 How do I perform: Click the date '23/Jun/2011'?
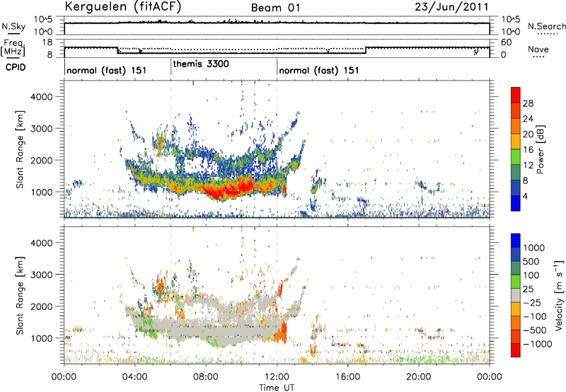point(451,7)
